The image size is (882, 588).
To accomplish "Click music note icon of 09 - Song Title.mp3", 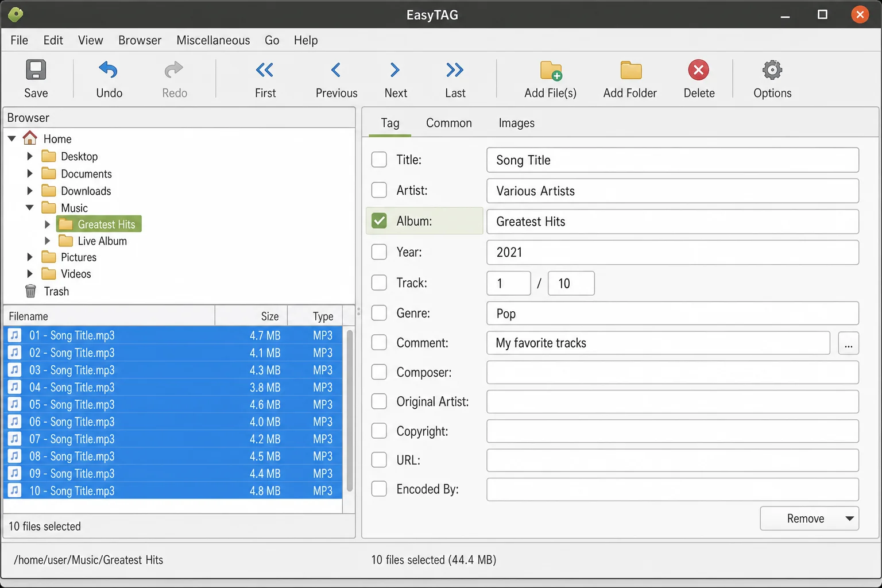I will click(15, 473).
